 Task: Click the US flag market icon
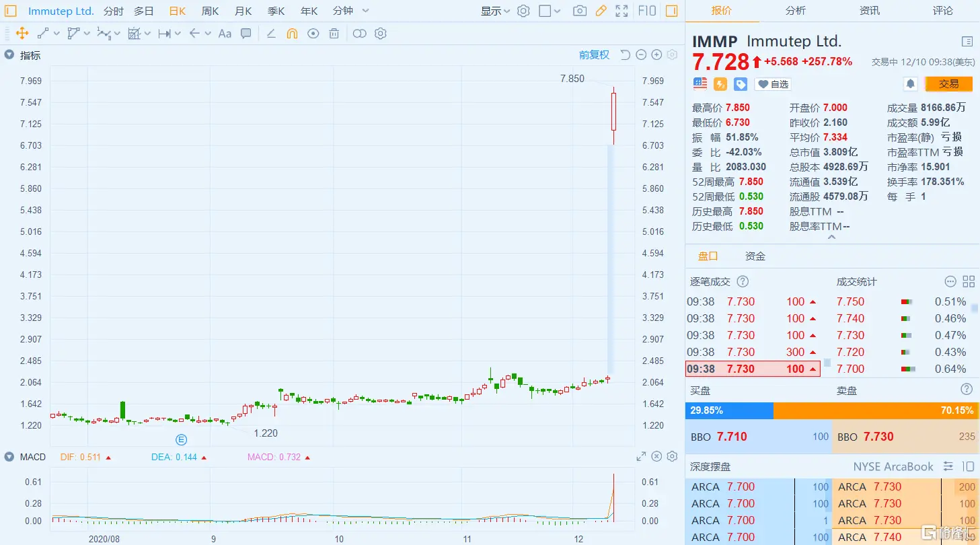(700, 83)
